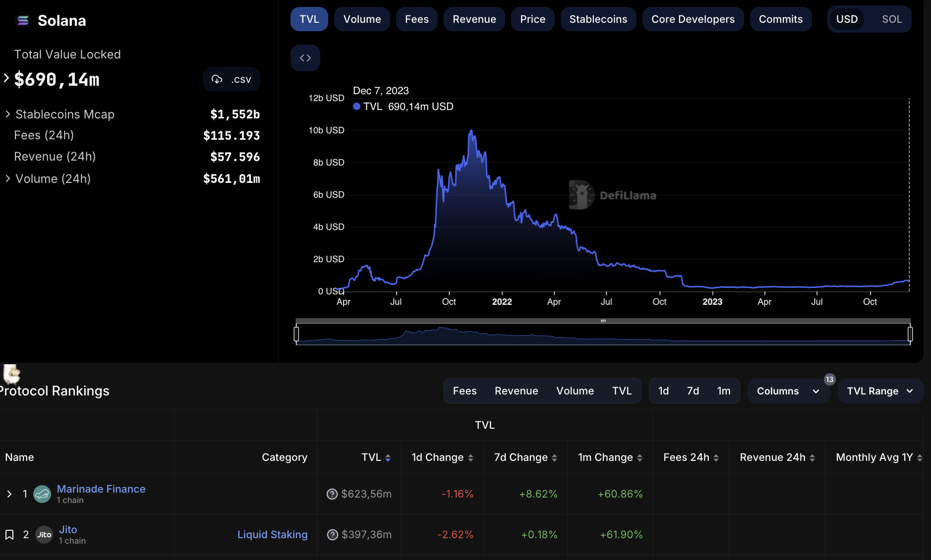Click the help icon beside Jito TVL
931x560 pixels.
(333, 535)
